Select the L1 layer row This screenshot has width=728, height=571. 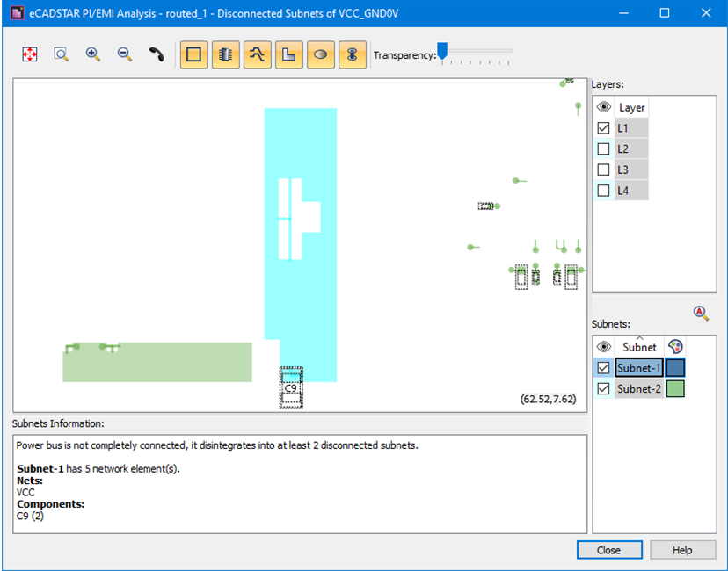tap(631, 128)
